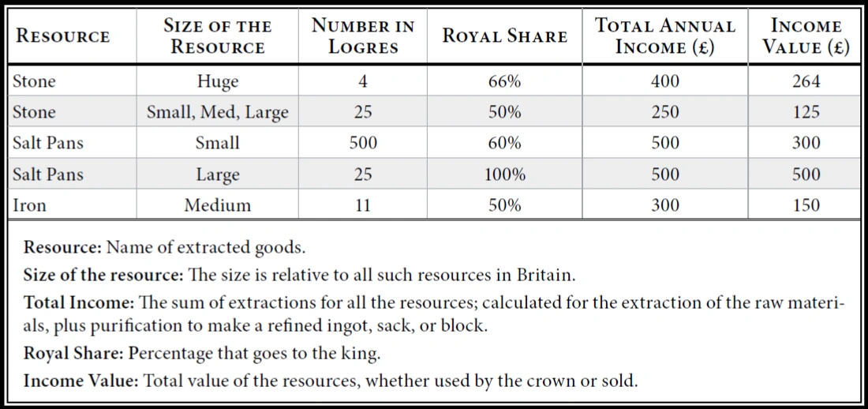868x409 pixels.
Task: Click the Iron resource cell
Action: tap(30, 205)
